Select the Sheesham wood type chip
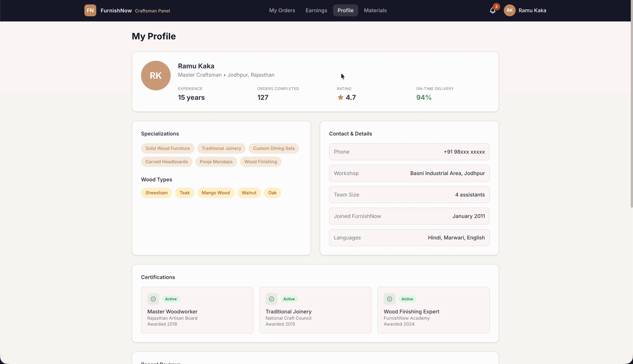Screen dimensions: 633x364 pyautogui.click(x=156, y=193)
